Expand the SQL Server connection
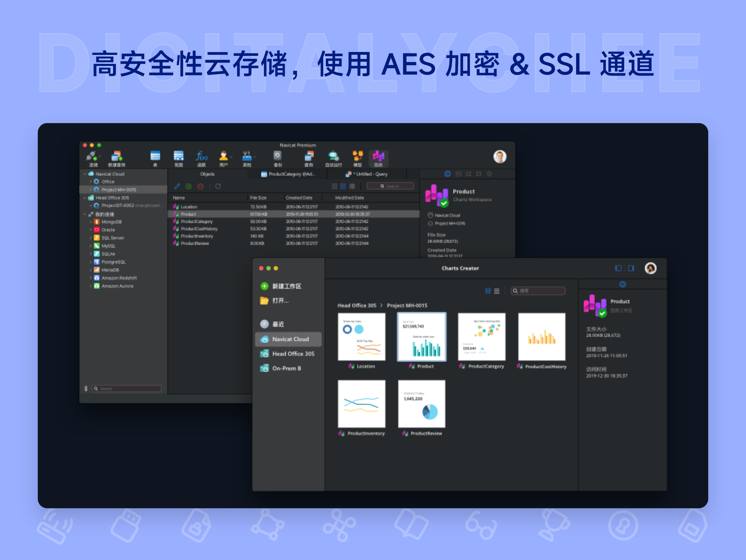Image resolution: width=746 pixels, height=560 pixels. [x=90, y=237]
